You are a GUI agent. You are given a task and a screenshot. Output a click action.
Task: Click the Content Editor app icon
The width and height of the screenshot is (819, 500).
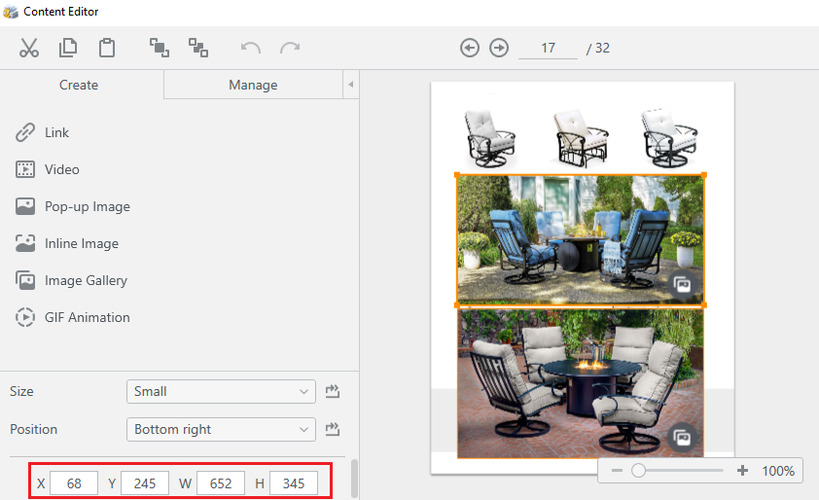point(10,11)
